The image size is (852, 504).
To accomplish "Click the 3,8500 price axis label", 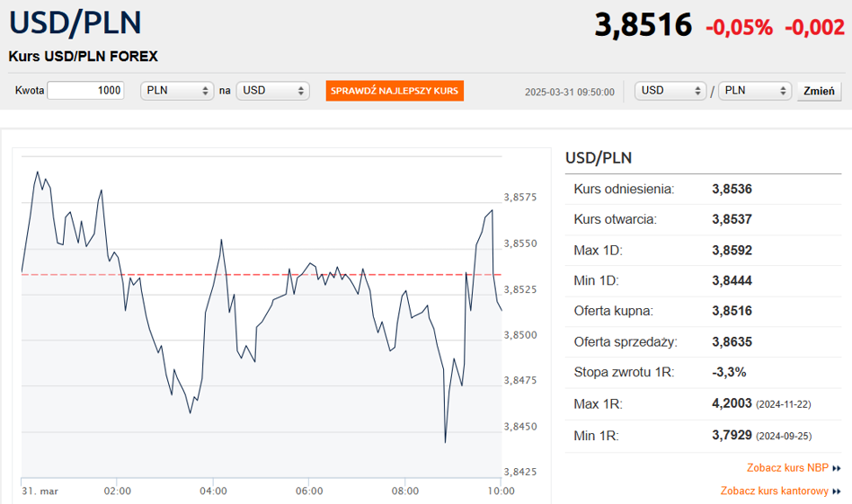I will (520, 335).
